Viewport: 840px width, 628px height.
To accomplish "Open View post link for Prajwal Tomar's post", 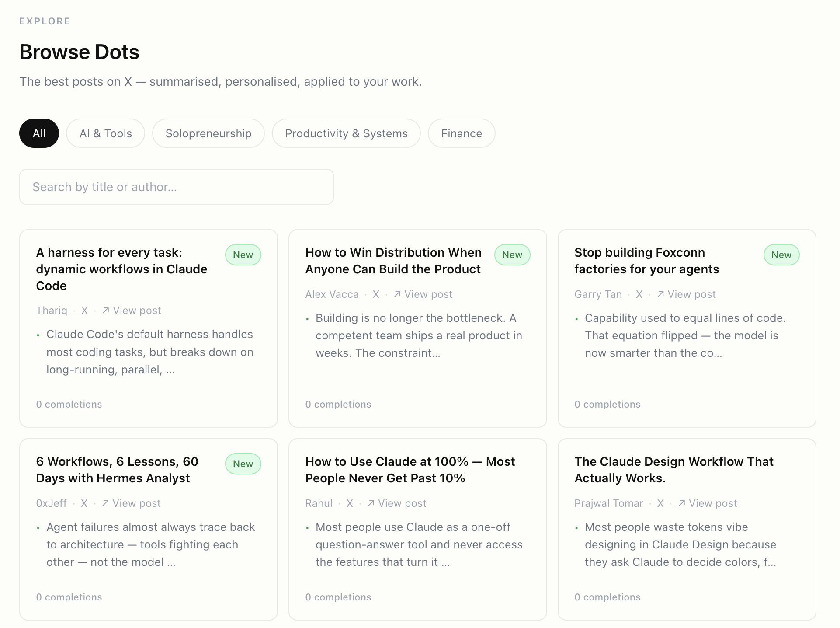I will click(708, 503).
